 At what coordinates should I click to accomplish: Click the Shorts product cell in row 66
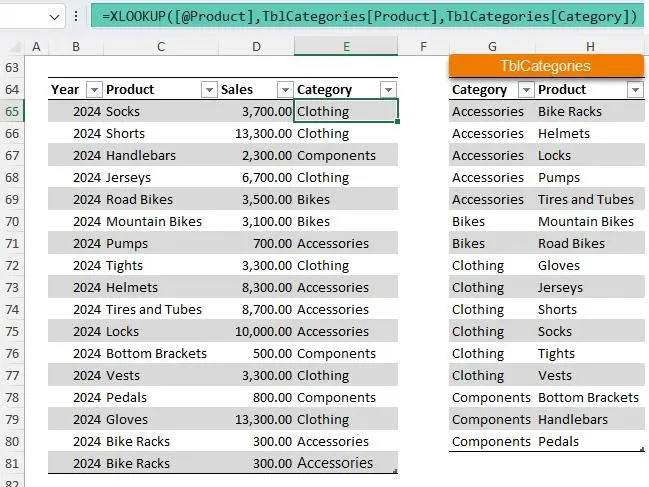(161, 133)
